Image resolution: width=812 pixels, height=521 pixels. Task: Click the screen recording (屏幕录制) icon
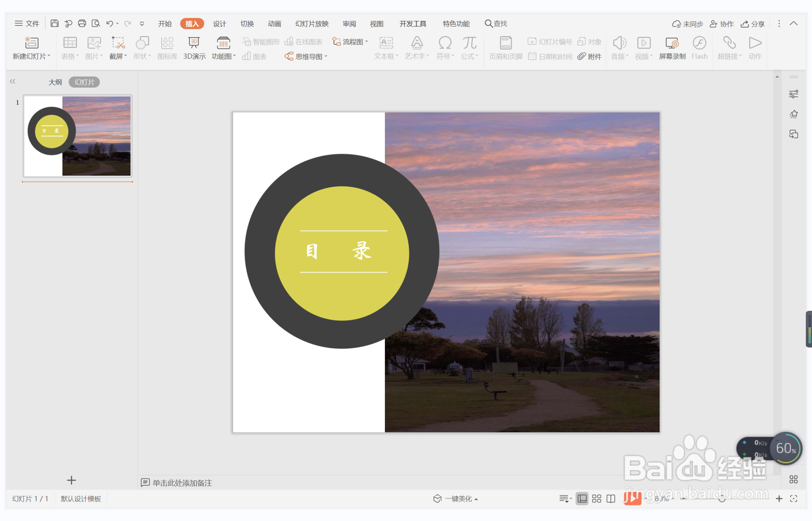click(672, 43)
